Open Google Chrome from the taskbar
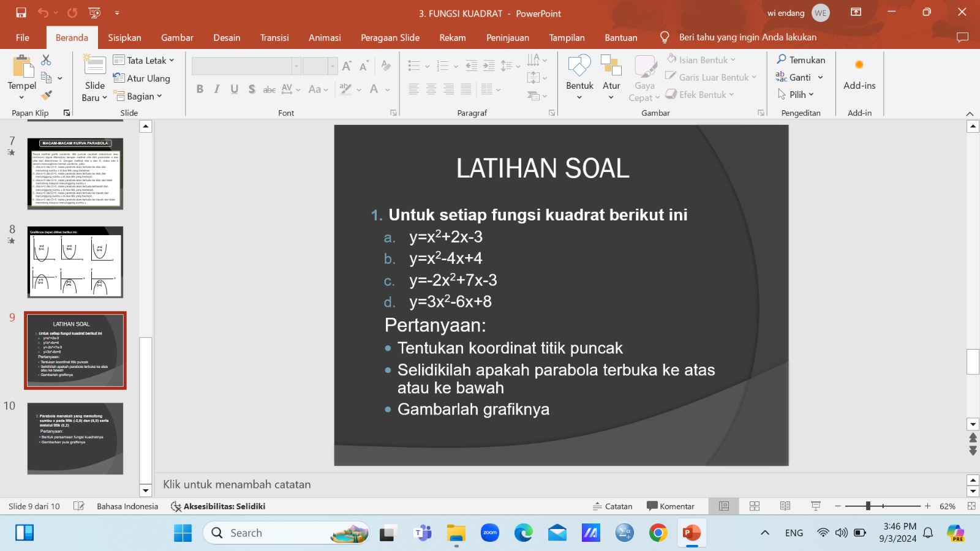 pyautogui.click(x=658, y=533)
